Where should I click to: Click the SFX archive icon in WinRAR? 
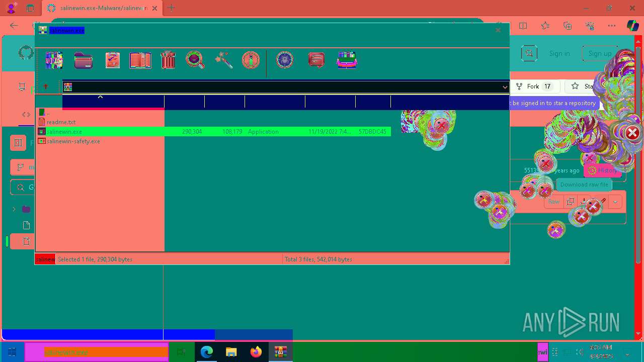pyautogui.click(x=347, y=60)
